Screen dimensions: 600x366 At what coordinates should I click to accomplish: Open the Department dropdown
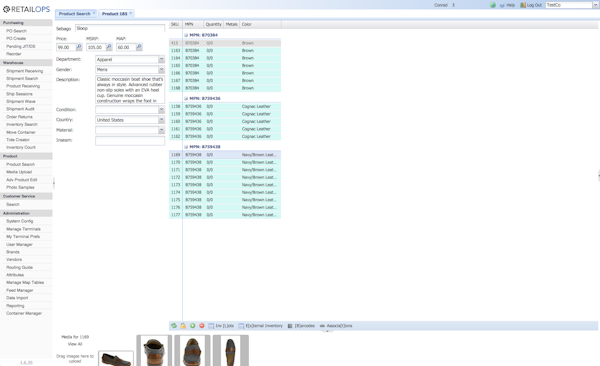pyautogui.click(x=161, y=59)
